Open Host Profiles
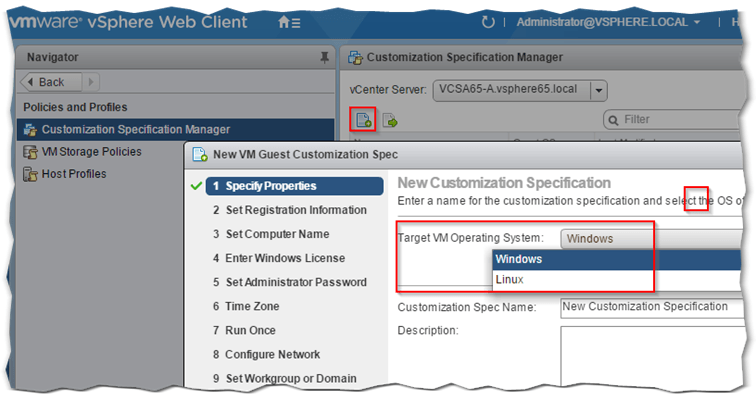Viewport: 756px width, 401px height. [74, 174]
